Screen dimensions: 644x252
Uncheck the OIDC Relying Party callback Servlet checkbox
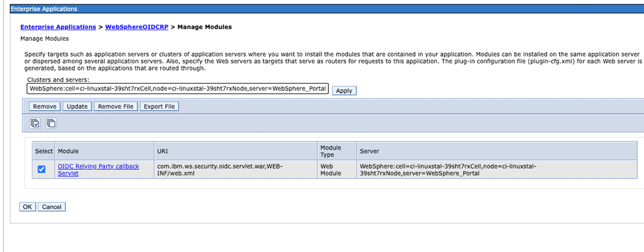click(41, 169)
